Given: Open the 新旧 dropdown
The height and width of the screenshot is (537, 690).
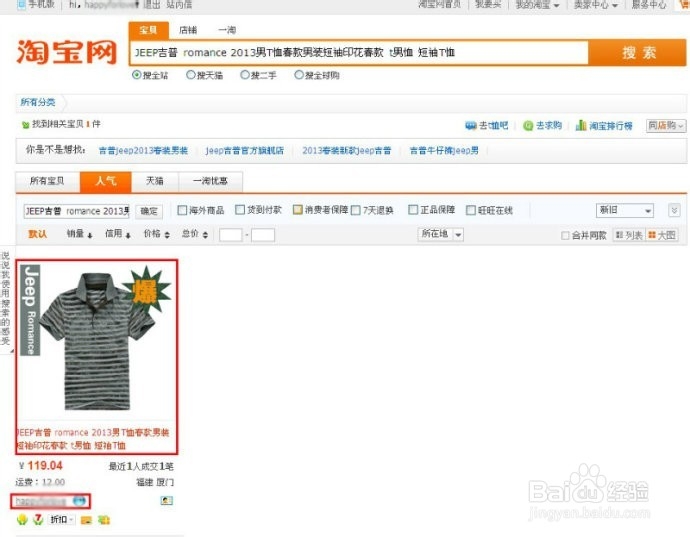Looking at the screenshot, I should point(625,210).
